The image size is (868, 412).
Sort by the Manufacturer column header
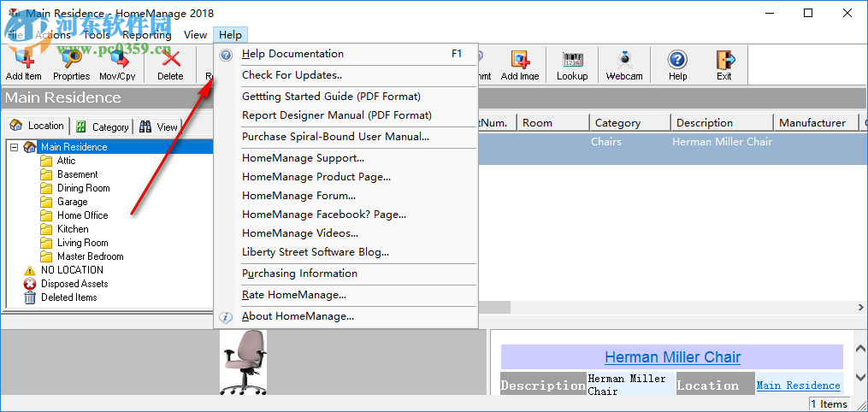815,123
